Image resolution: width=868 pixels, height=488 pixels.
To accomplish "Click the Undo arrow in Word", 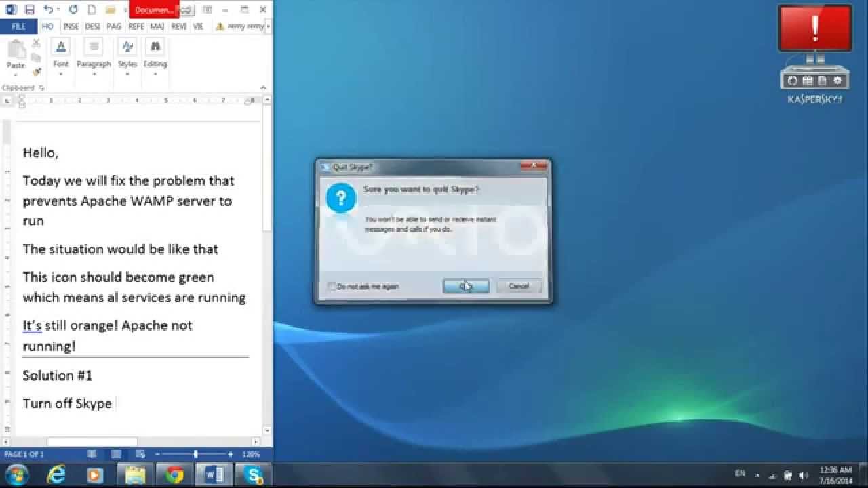I will tap(47, 9).
